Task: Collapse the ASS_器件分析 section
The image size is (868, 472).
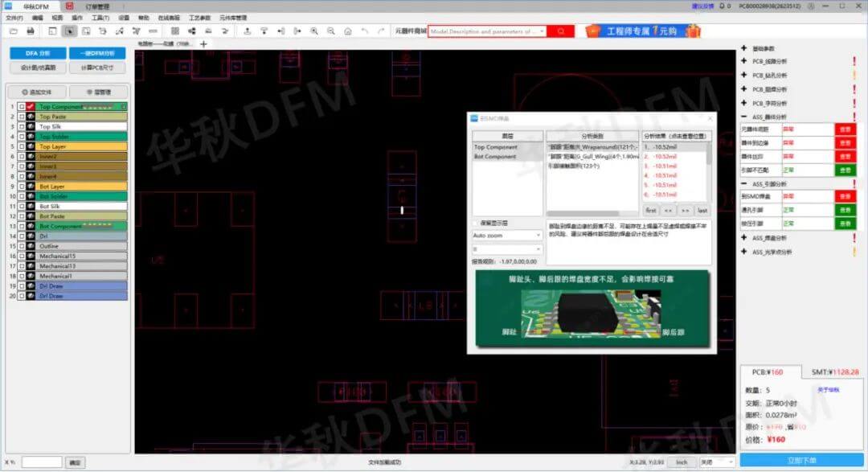Action: coord(743,117)
